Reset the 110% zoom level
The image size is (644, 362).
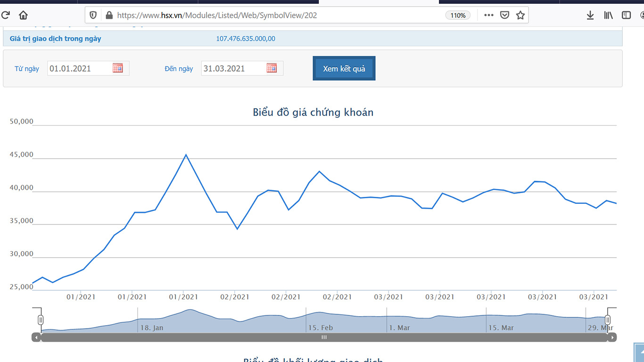pyautogui.click(x=457, y=15)
